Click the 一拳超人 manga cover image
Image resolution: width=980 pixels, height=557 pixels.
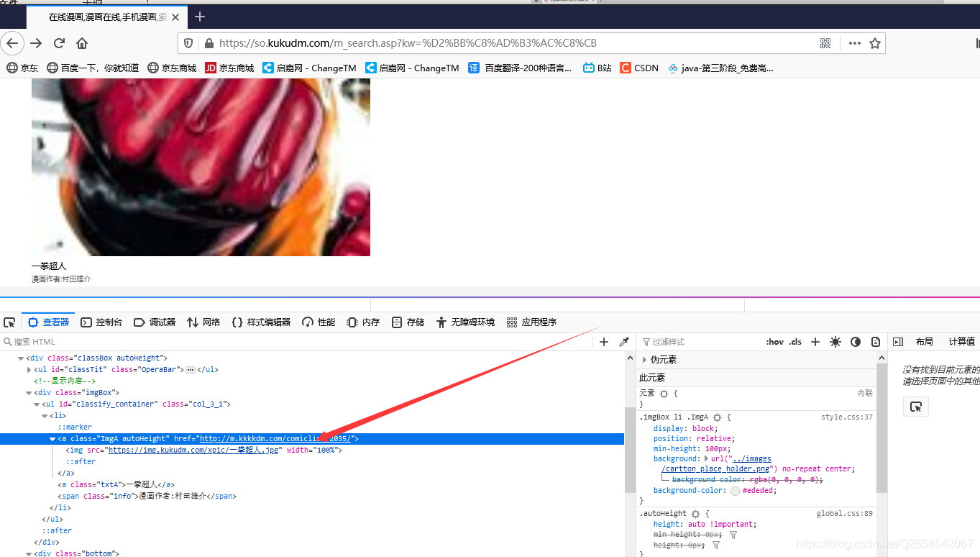click(x=201, y=167)
